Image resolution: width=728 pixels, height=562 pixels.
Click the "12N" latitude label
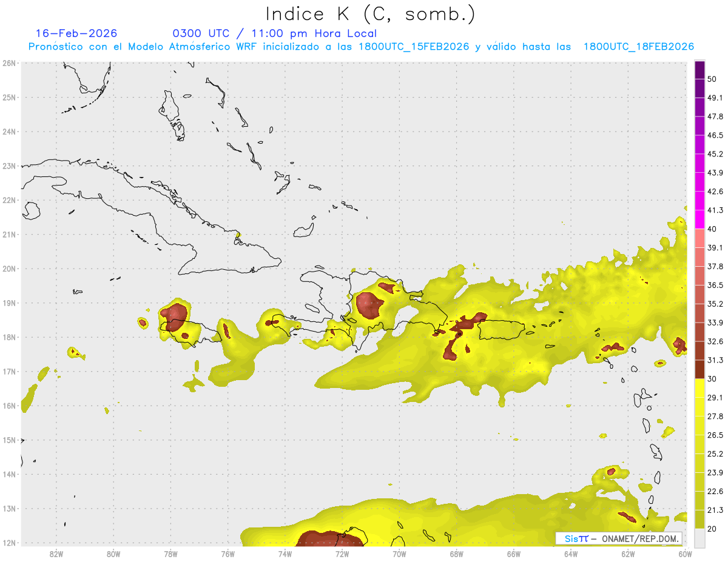[x=9, y=543]
